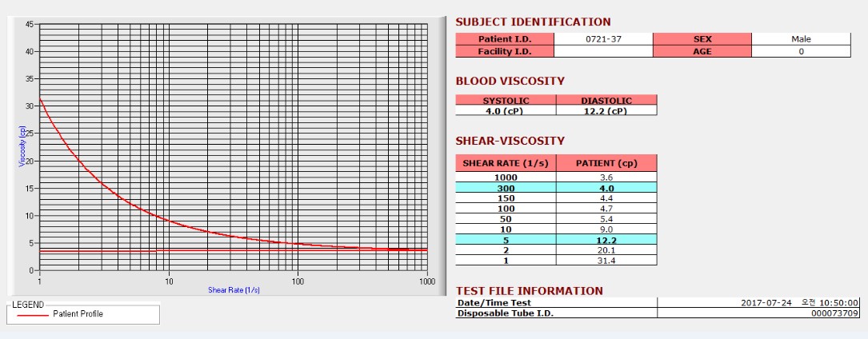
Task: Select the shear rate 1000 row
Action: [x=556, y=177]
